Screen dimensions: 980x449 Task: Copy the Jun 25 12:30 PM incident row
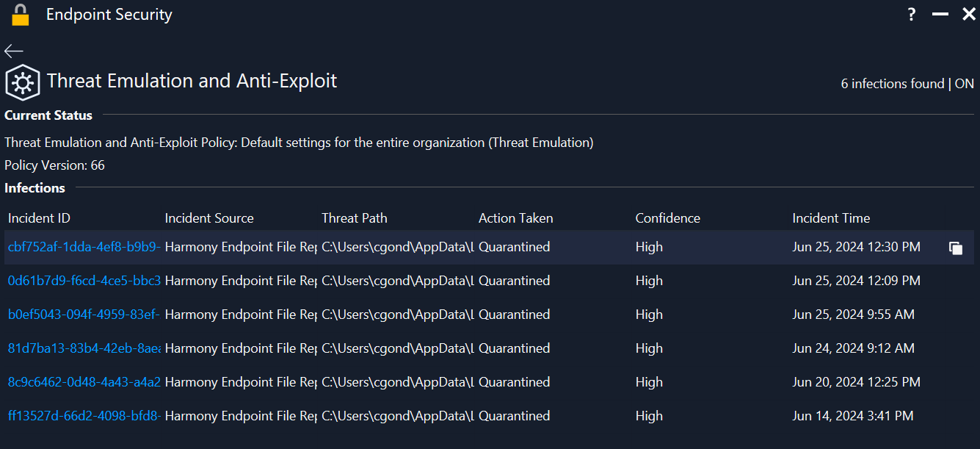[x=956, y=248]
